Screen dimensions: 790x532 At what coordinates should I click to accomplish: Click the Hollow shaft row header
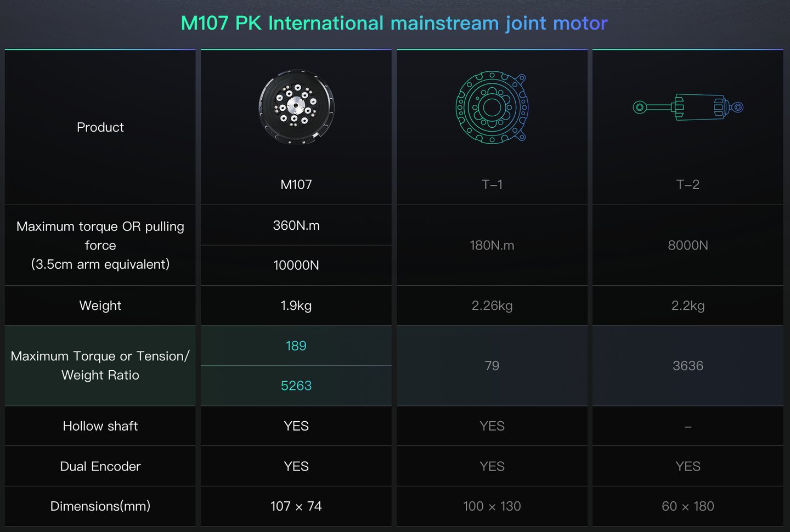coord(100,426)
